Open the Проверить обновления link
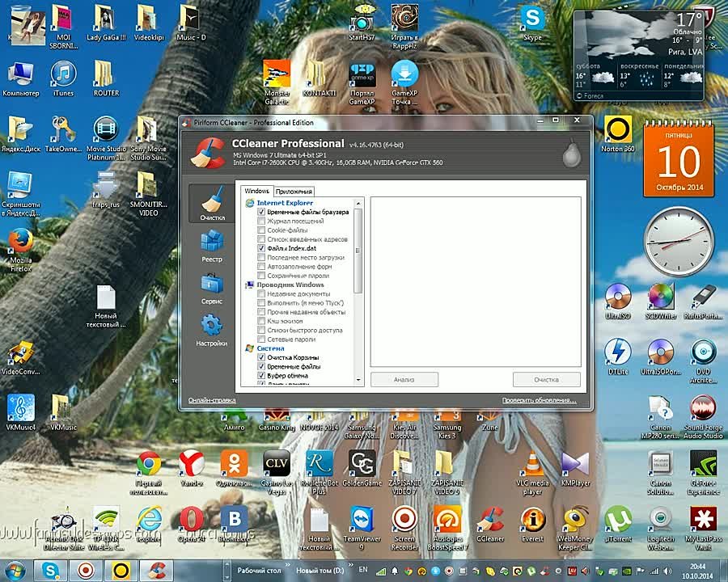The width and height of the screenshot is (728, 582). click(539, 400)
